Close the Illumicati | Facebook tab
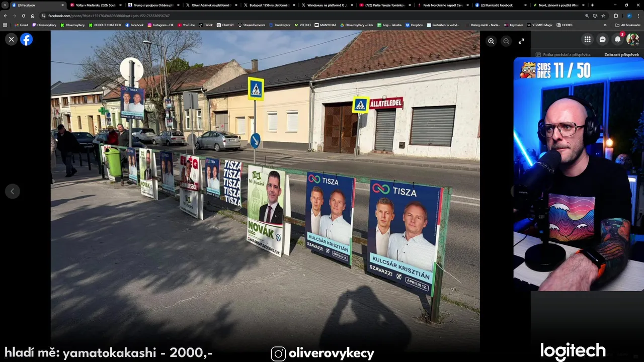Viewport: 644px width, 362px height. click(525, 5)
